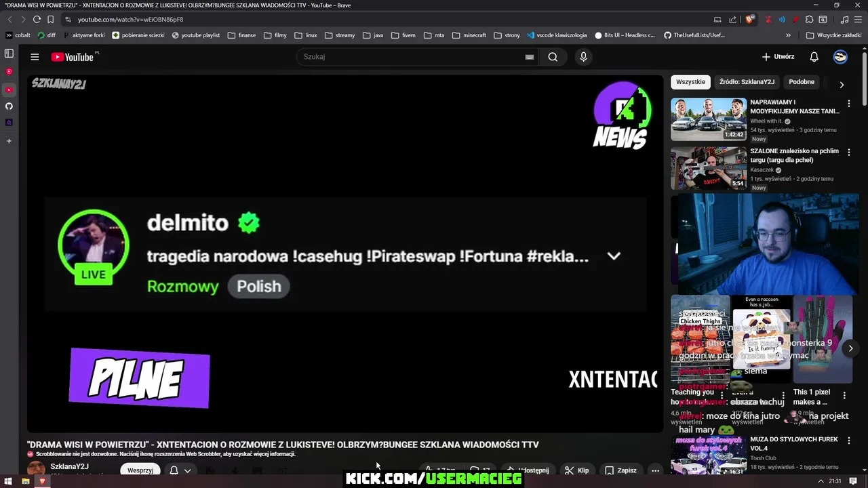
Task: Open the subscription notification bell dropdown
Action: pyautogui.click(x=180, y=470)
